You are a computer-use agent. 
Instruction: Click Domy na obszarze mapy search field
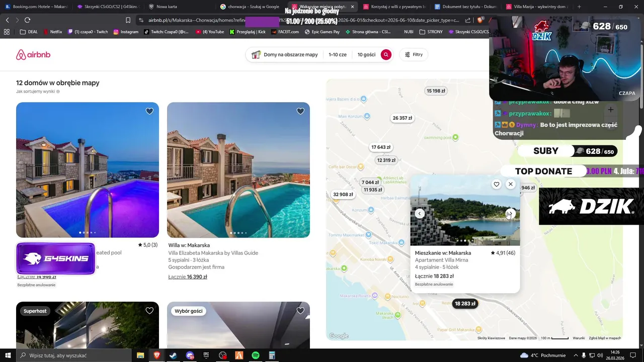[285, 55]
